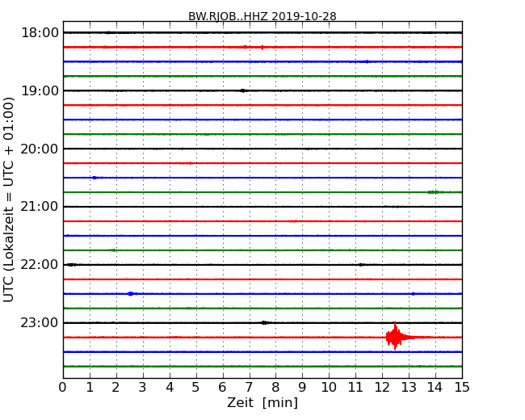Screen dimensions: 525x420
Task: Click the 20:00 time label
Action: click(x=40, y=149)
